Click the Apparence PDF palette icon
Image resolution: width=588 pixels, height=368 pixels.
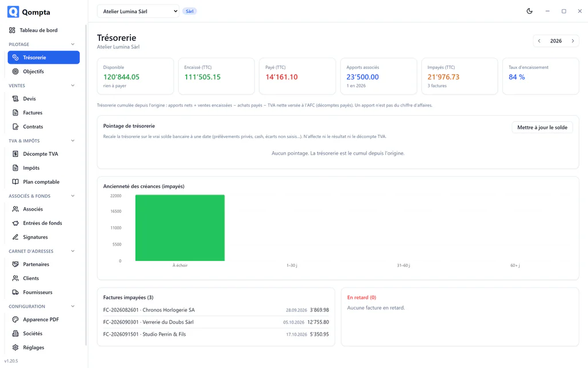[16, 320]
